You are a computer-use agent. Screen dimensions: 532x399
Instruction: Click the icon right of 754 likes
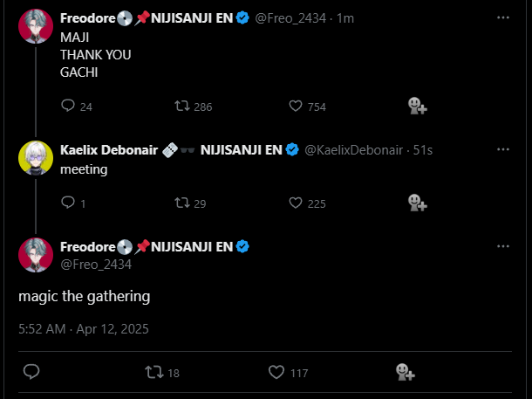click(417, 107)
